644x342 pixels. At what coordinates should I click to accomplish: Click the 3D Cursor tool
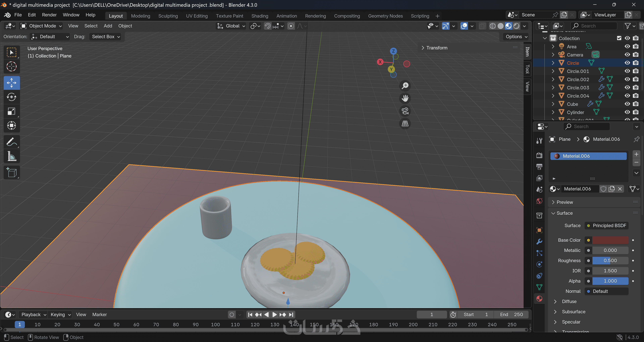click(12, 67)
